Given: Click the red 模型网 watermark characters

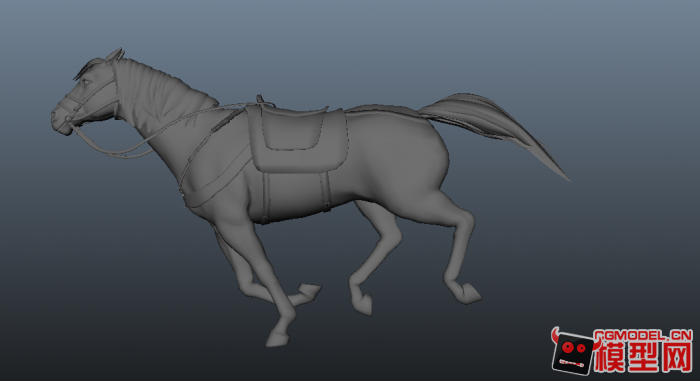Looking at the screenshot, I should coord(644,356).
